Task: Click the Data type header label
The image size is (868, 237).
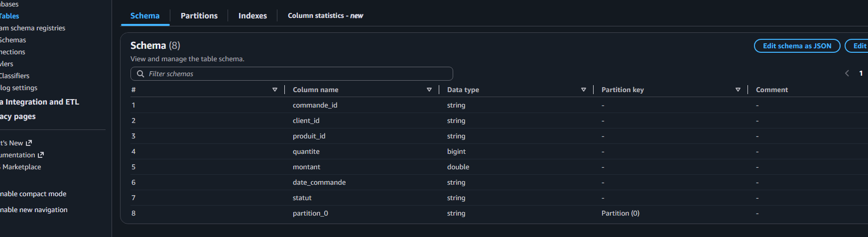Action: coord(463,90)
